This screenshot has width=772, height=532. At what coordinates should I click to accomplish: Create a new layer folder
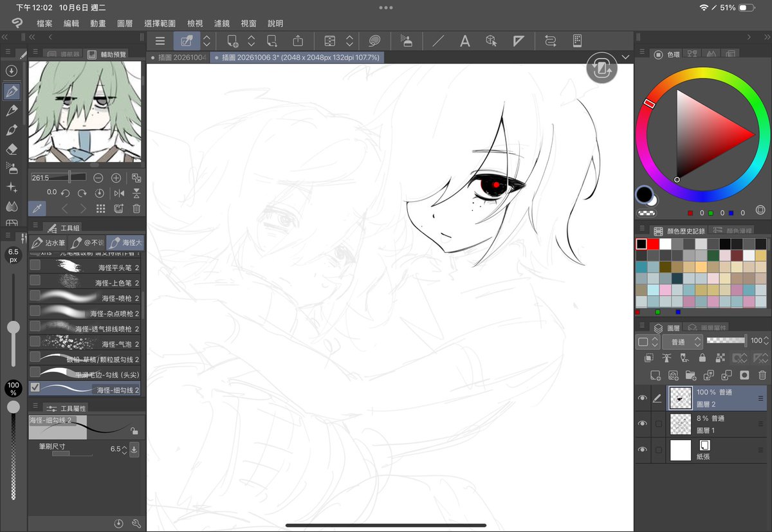click(691, 375)
